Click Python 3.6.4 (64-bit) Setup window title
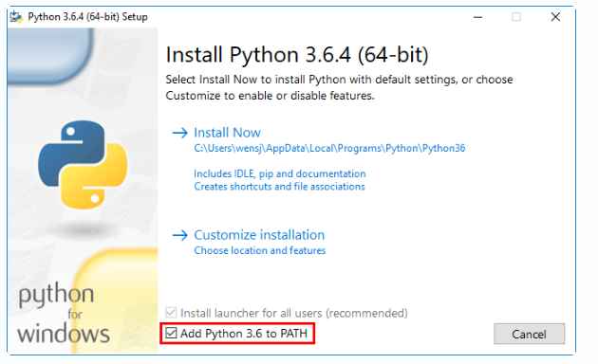 (87, 17)
